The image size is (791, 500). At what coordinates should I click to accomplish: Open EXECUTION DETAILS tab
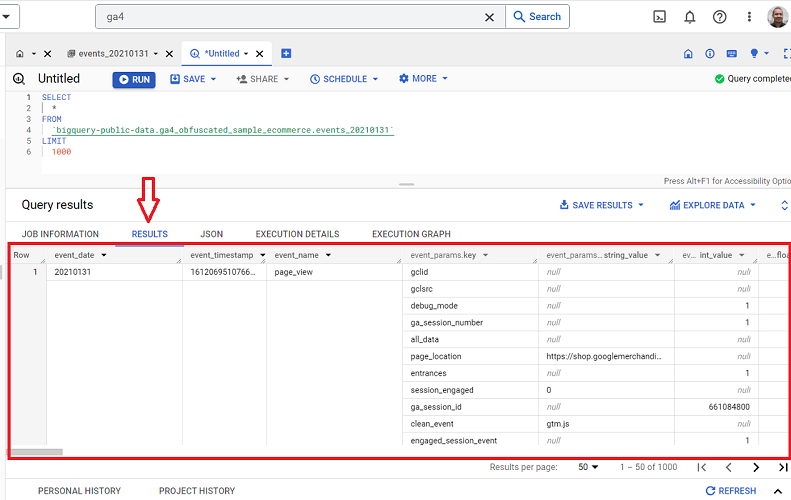(x=298, y=234)
